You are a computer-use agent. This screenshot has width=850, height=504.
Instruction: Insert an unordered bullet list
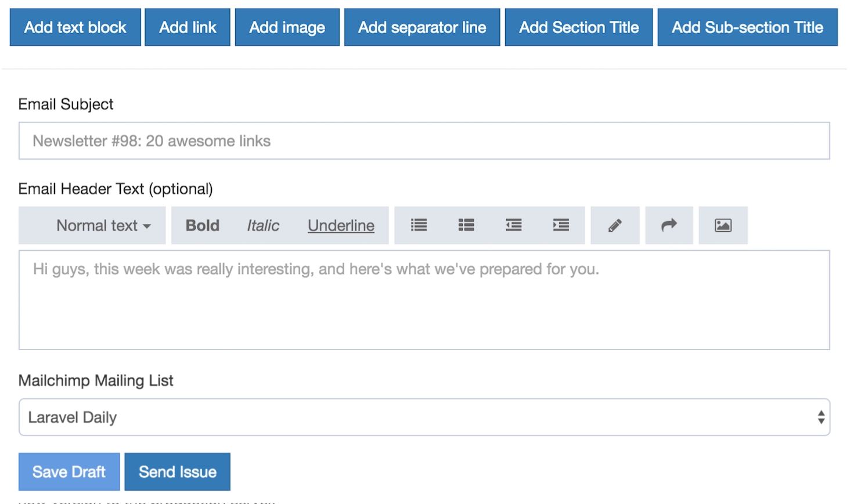419,225
